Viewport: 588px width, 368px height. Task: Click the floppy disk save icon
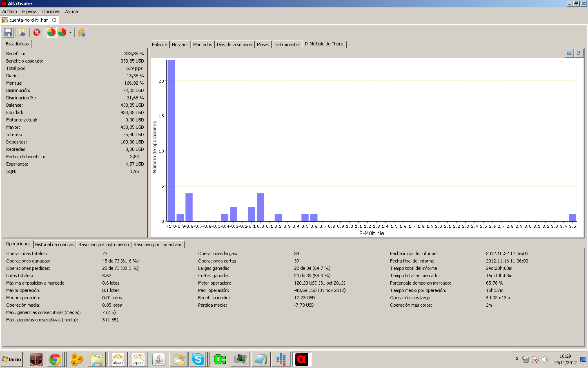(x=8, y=32)
